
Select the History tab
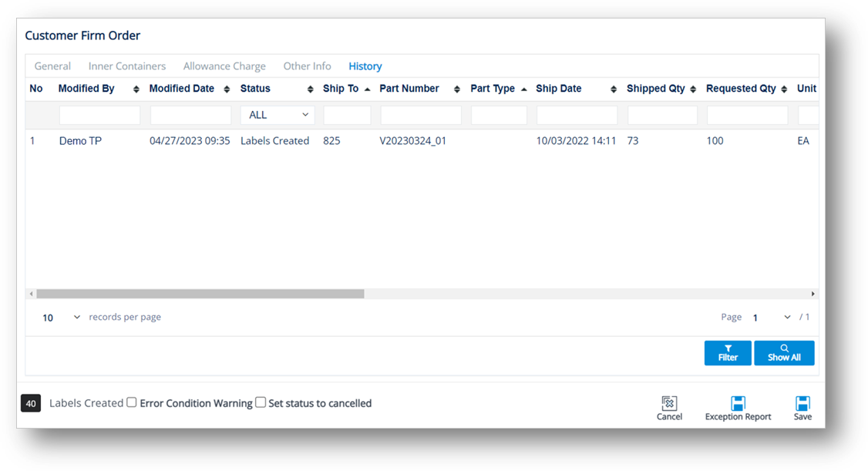tap(365, 66)
